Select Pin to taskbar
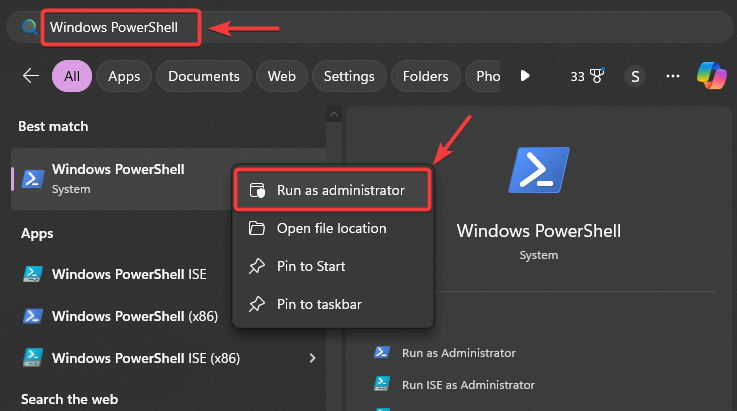Screen dimensions: 737x411 [x=319, y=304]
